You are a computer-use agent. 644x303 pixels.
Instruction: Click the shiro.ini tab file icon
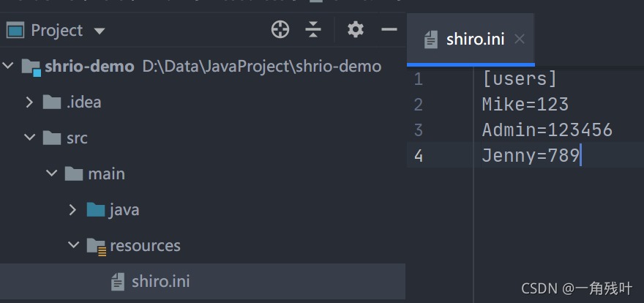tap(431, 40)
